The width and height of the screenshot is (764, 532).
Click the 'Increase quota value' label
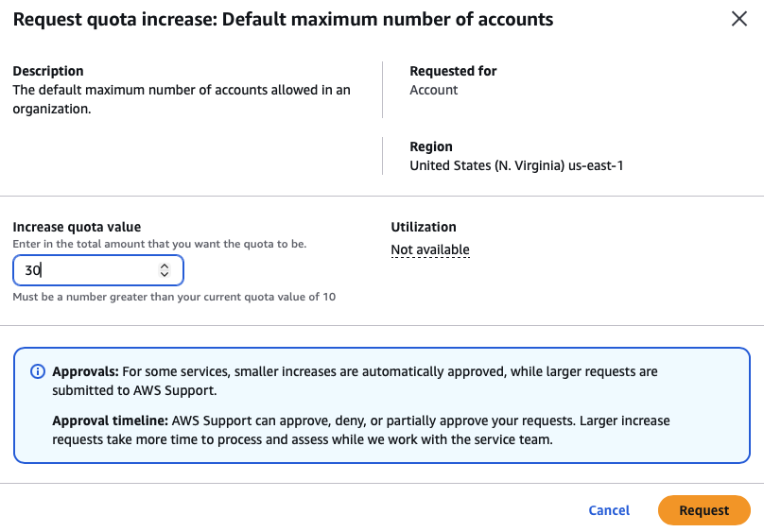click(77, 227)
